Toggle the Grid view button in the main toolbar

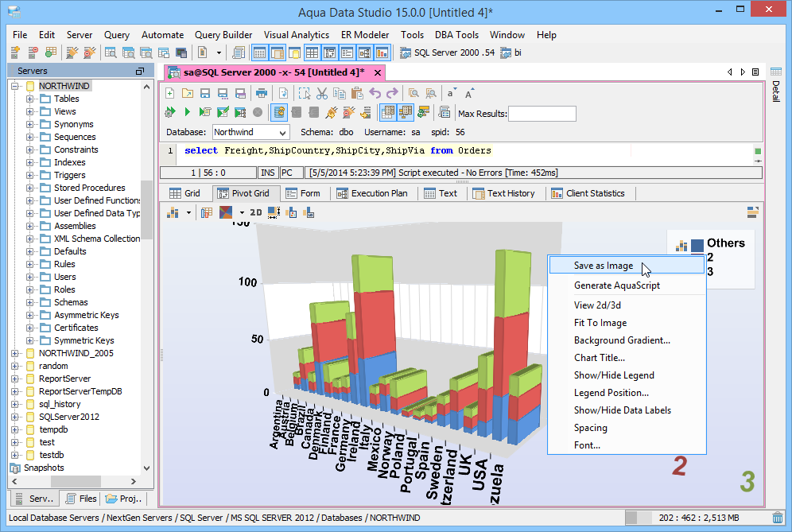point(313,52)
